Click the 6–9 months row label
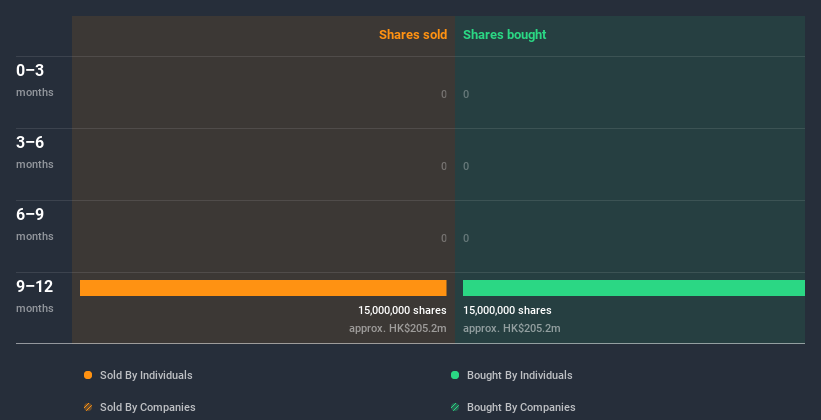Screen dimensions: 821x420 [x=35, y=224]
